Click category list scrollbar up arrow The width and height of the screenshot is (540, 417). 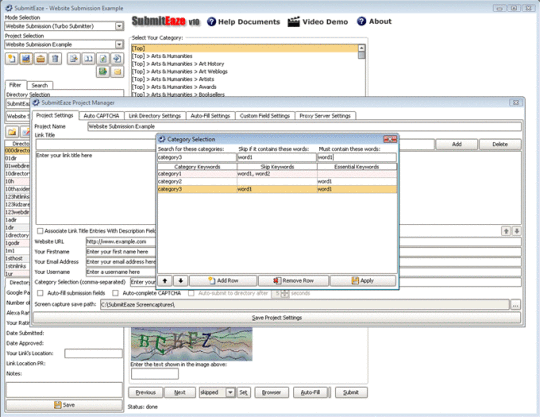[x=361, y=48]
